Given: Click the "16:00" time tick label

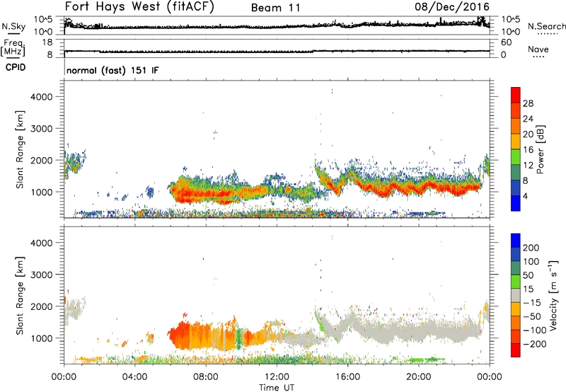Looking at the screenshot, I should pyautogui.click(x=347, y=377).
